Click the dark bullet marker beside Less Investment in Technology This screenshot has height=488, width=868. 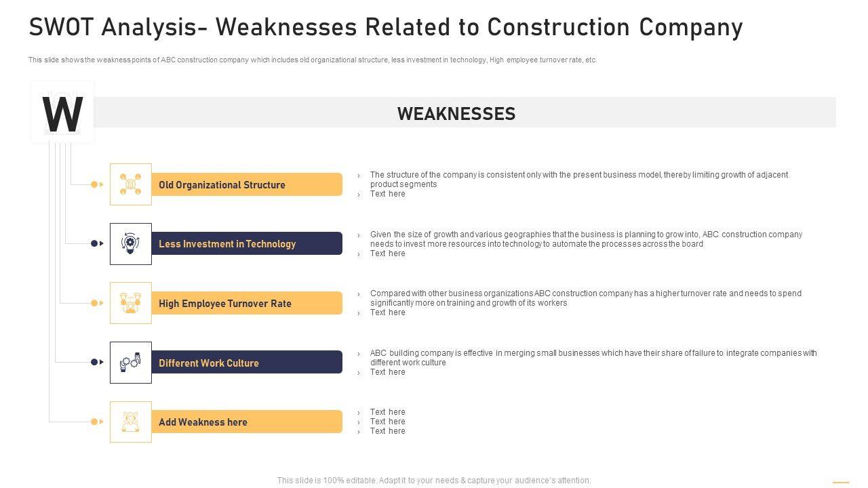[x=95, y=243]
